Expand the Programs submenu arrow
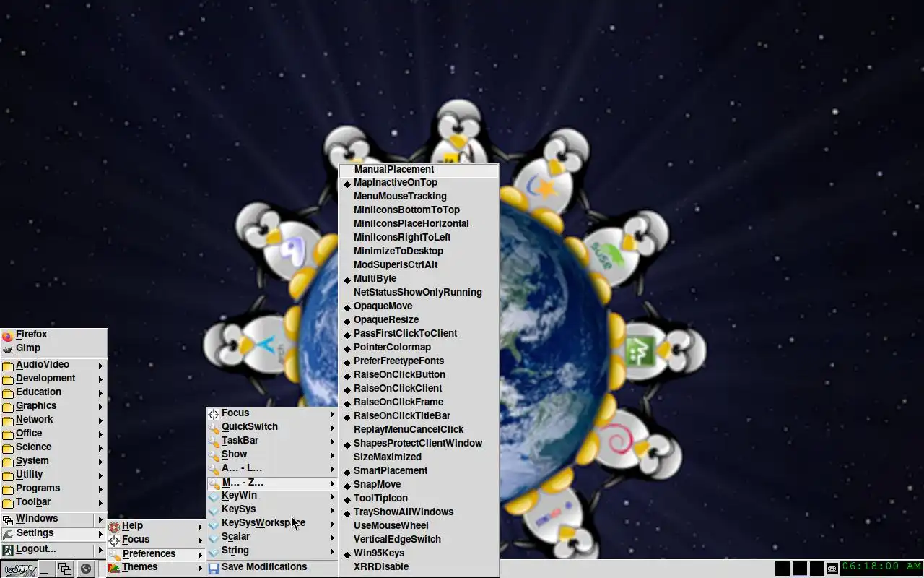Image resolution: width=924 pixels, height=578 pixels. tap(100, 489)
